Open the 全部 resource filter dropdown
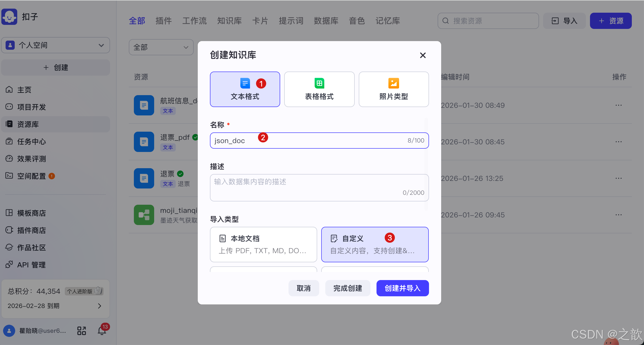 [161, 47]
